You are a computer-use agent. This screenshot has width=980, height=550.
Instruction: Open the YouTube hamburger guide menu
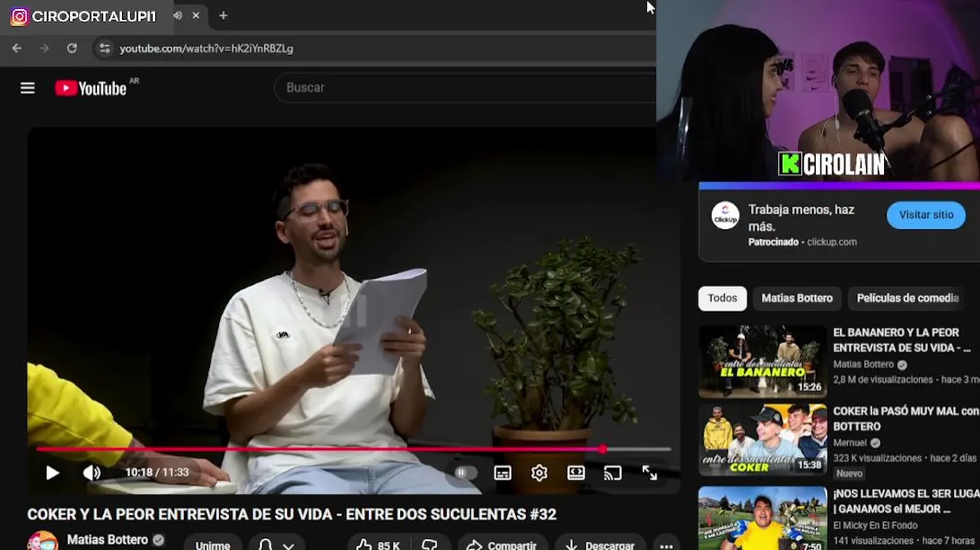click(27, 88)
